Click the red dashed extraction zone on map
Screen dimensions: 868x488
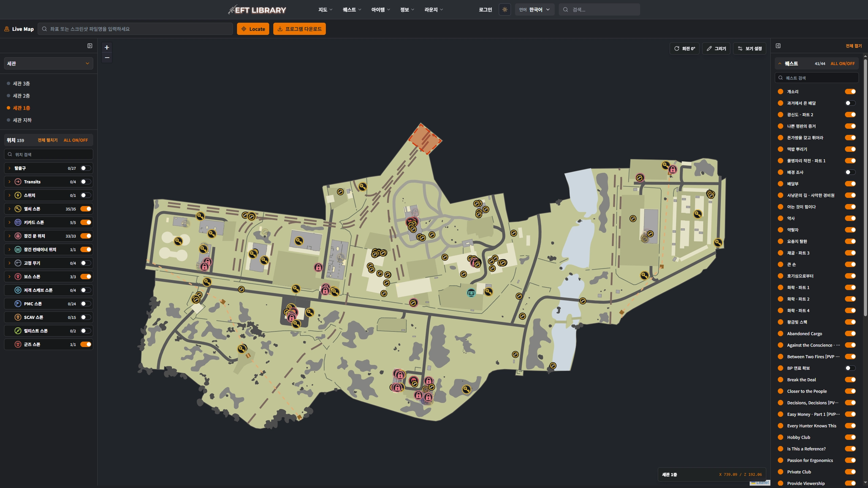click(x=425, y=139)
